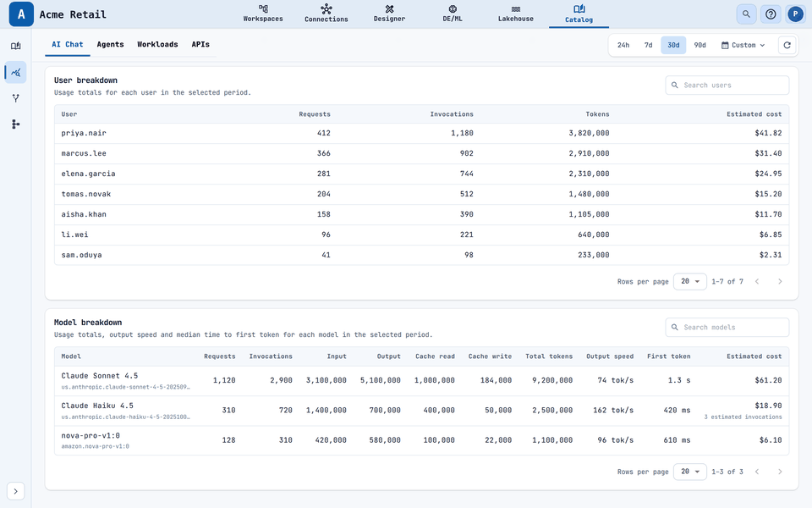This screenshot has height=508, width=812.
Task: Select the highlighted analytics chart sidebar icon
Action: coord(15,72)
